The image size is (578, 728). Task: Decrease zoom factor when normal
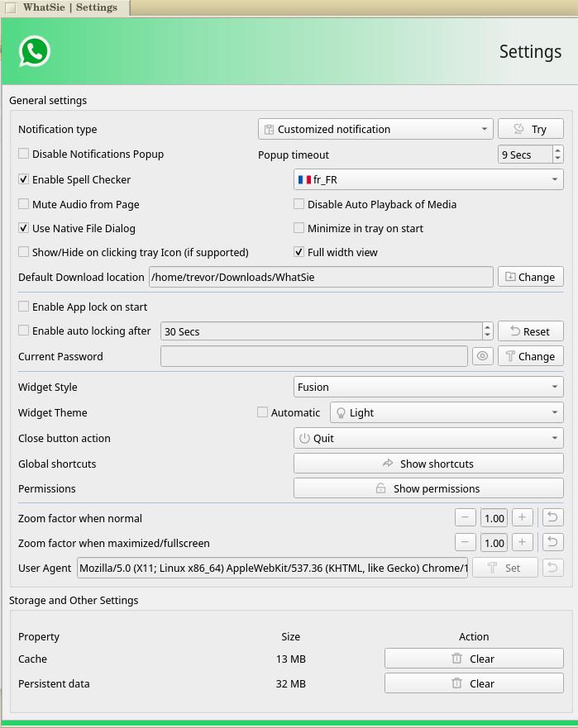pos(465,517)
